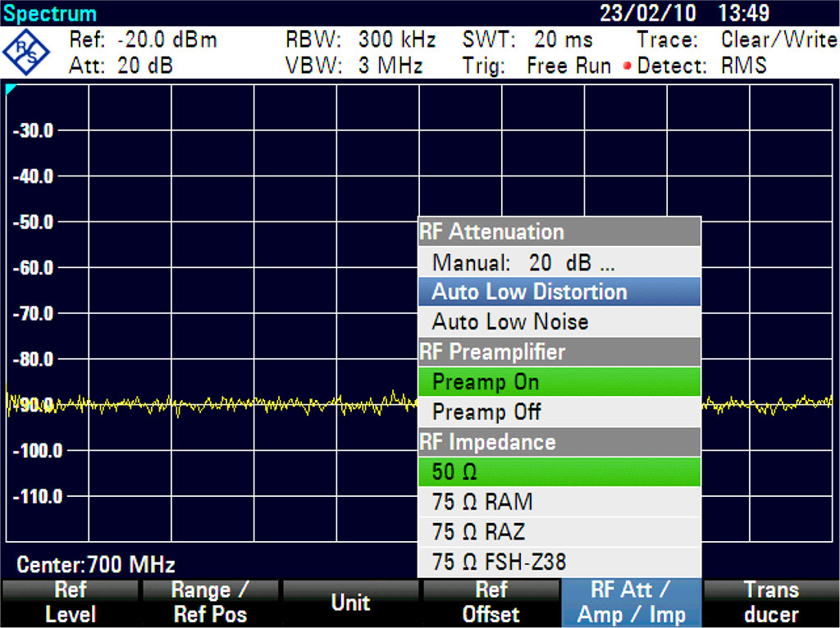This screenshot has height=628, width=840.
Task: Click the -70.0 axis label
Action: click(33, 313)
